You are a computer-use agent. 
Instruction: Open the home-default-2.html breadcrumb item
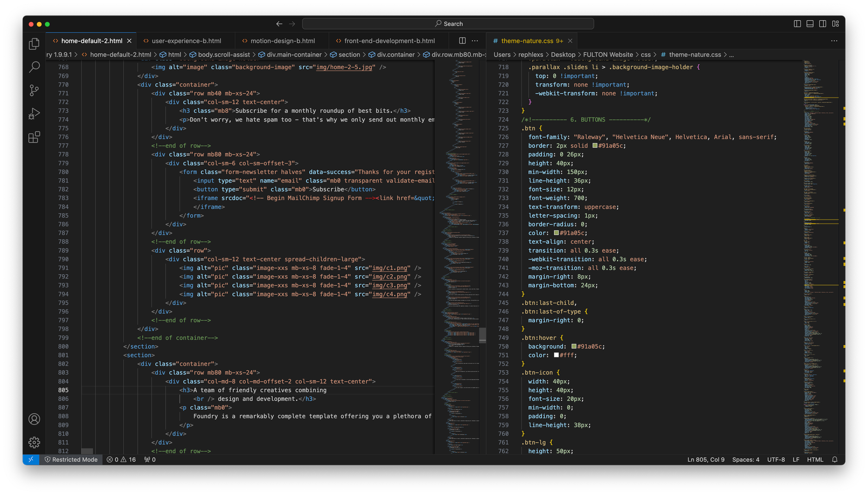[x=116, y=54]
